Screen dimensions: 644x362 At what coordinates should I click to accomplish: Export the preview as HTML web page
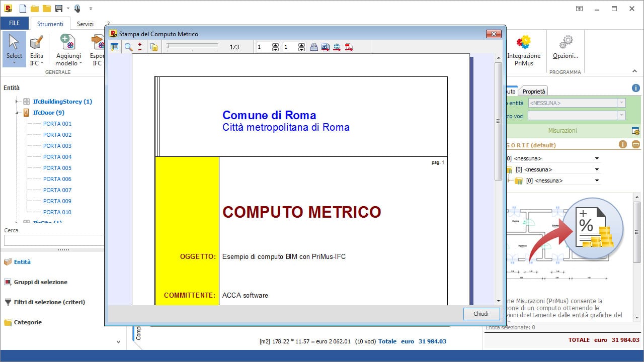click(x=337, y=47)
